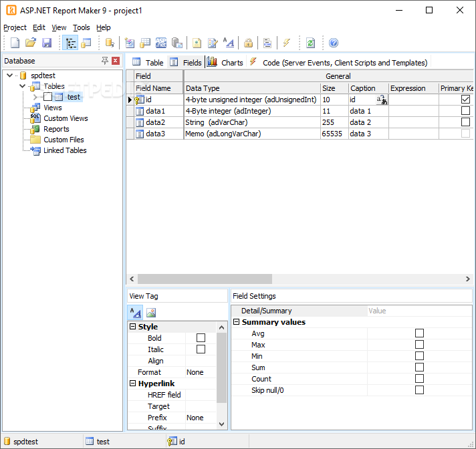Screen dimensions: 476x449
Task: Click the server and window toolbar icon
Action: 177,43
